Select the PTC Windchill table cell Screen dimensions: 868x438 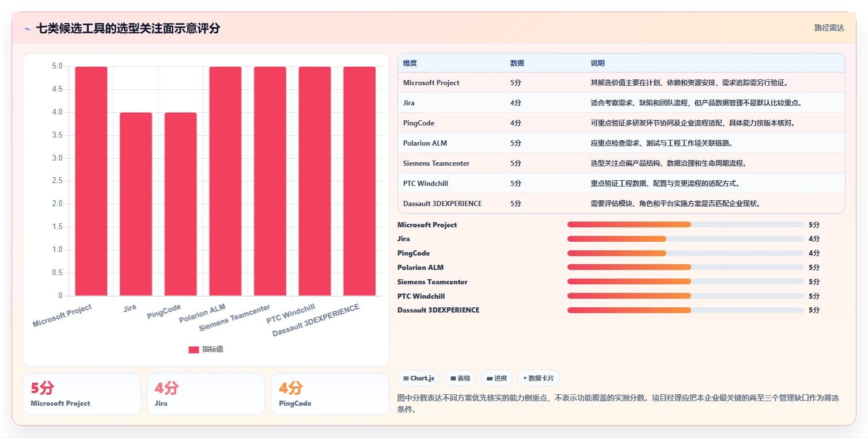pyautogui.click(x=426, y=184)
